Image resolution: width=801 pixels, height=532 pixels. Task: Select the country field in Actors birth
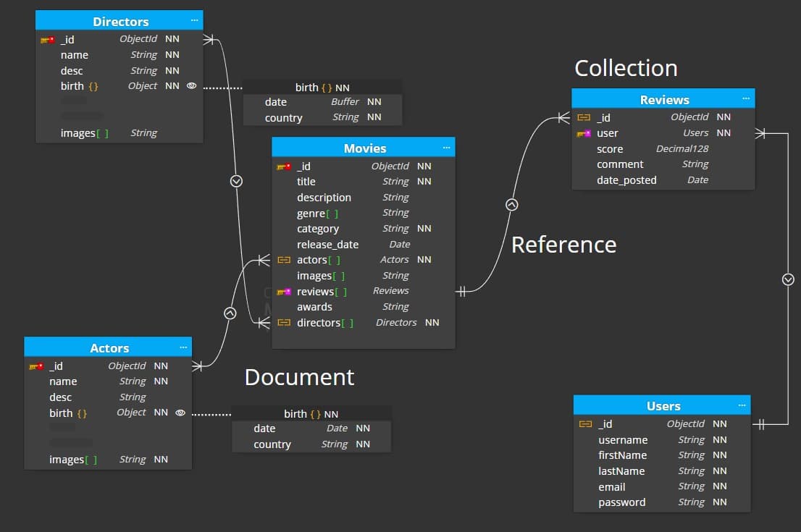click(311, 444)
